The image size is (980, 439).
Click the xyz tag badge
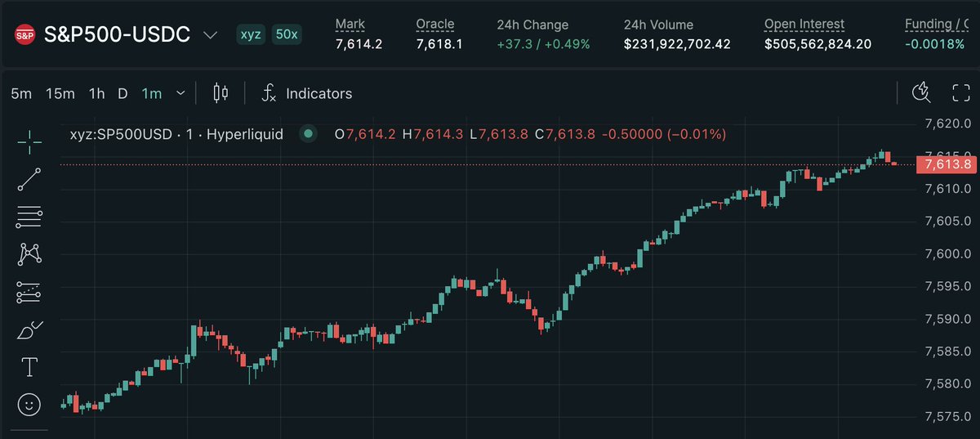pyautogui.click(x=250, y=35)
